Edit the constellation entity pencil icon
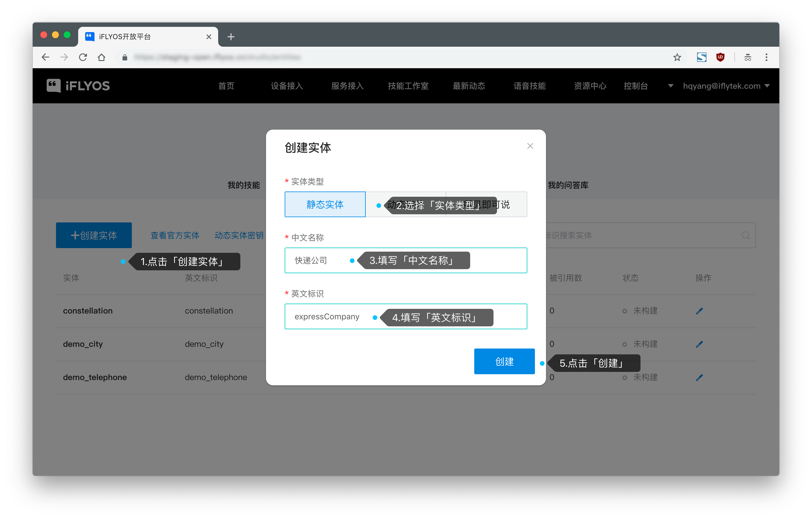 [x=699, y=311]
